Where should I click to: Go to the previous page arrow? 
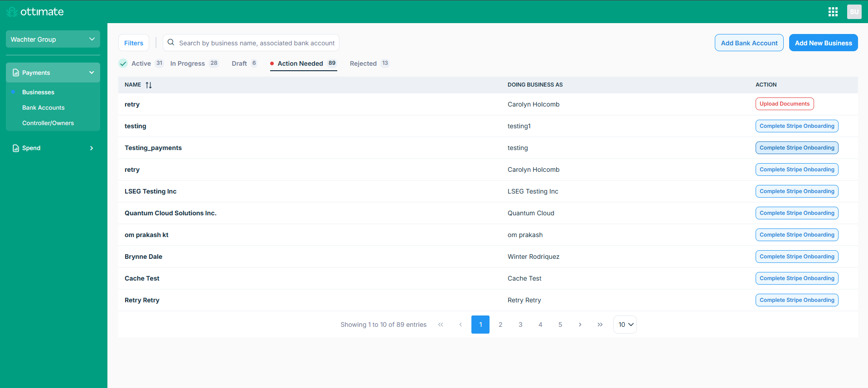pyautogui.click(x=461, y=325)
